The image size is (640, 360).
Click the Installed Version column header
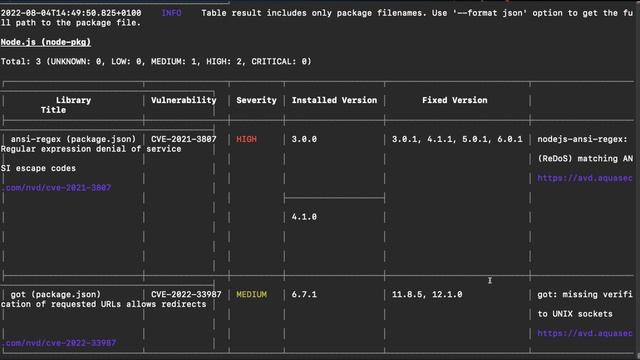click(x=334, y=100)
